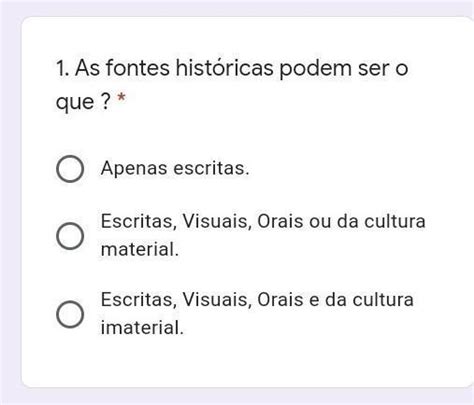Click the red required asterisk
Image resolution: width=474 pixels, height=405 pixels.
[121, 98]
